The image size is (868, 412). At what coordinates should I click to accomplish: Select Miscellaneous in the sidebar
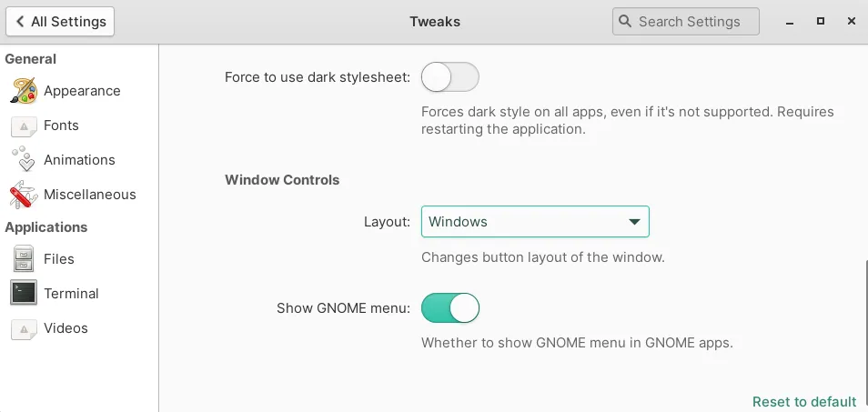point(89,195)
